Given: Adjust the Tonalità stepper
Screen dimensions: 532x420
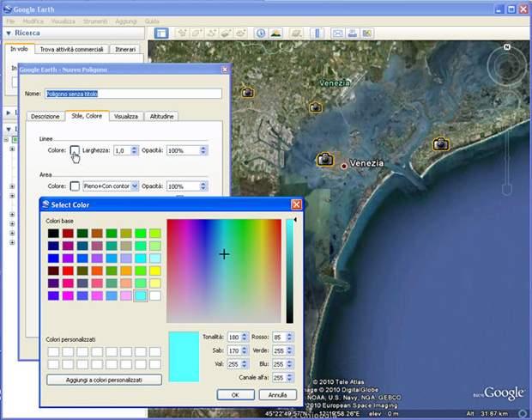Looking at the screenshot, I should point(245,337).
